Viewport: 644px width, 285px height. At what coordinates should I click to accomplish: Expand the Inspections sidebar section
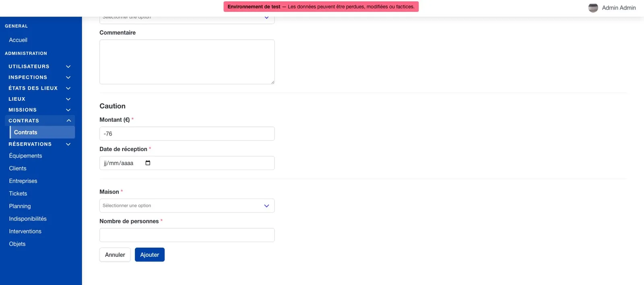[x=39, y=77]
